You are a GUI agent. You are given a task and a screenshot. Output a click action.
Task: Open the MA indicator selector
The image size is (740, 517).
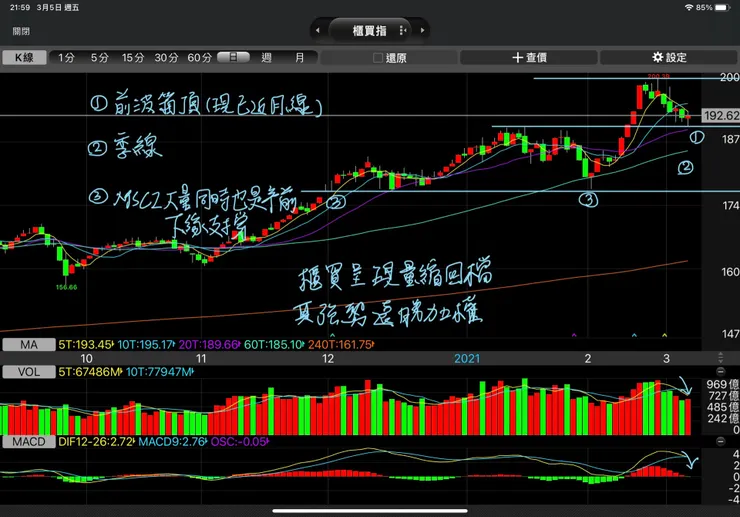pyautogui.click(x=29, y=345)
